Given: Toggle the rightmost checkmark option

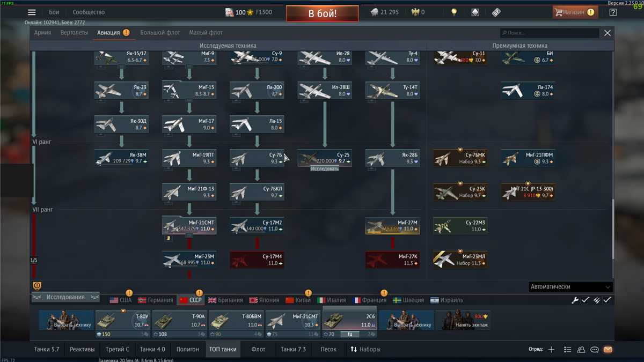Looking at the screenshot, I should click(607, 300).
